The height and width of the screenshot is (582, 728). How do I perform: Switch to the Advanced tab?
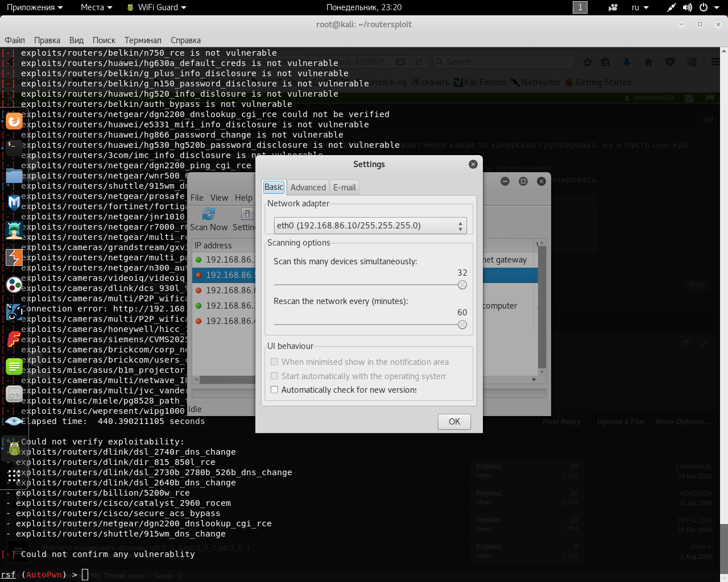pyautogui.click(x=308, y=188)
